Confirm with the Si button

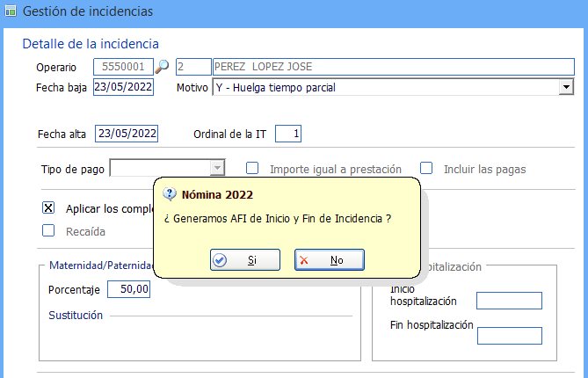click(x=245, y=260)
